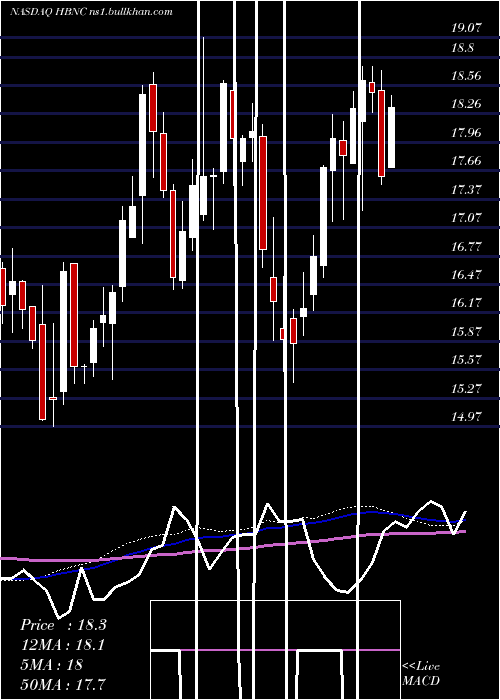
Task: Click the 17.37 price axis label
Action: 466,190
